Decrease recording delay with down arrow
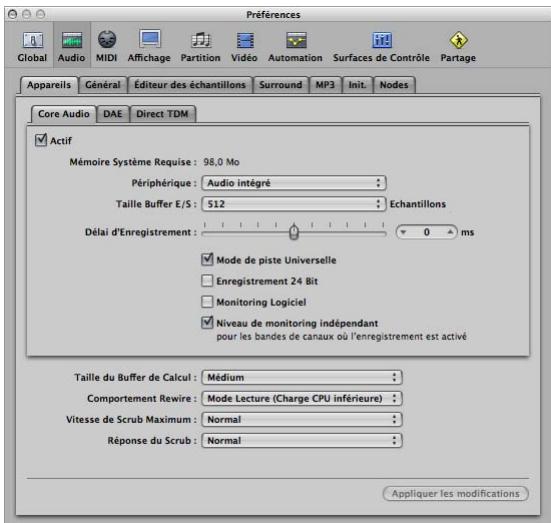The width and height of the screenshot is (551, 523). click(403, 232)
